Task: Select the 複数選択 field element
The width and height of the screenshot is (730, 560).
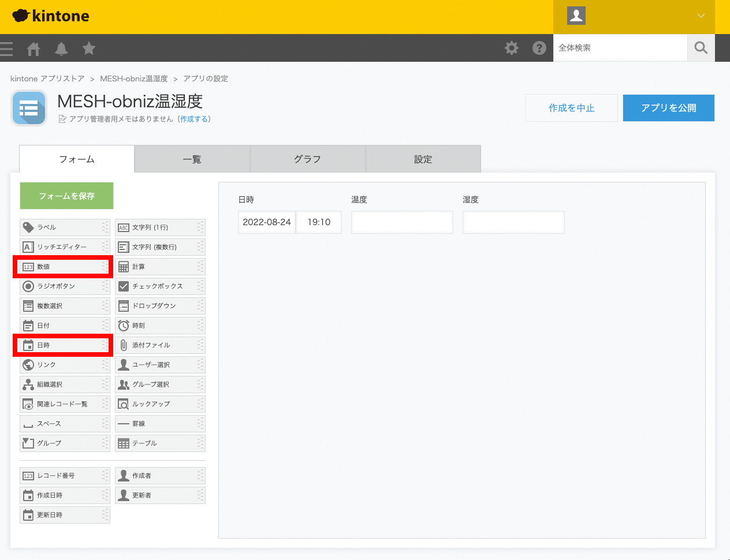Action: click(65, 306)
